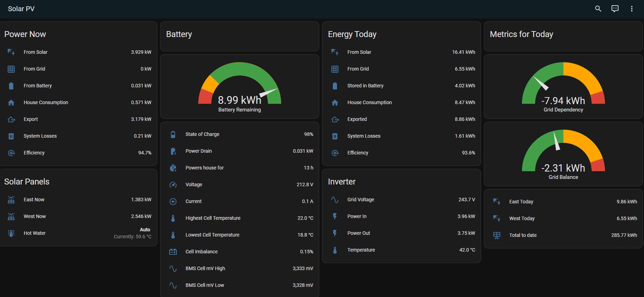Click the Inverter Temperature thermometer icon
Viewport: 644px width, 297px height.
(335, 250)
